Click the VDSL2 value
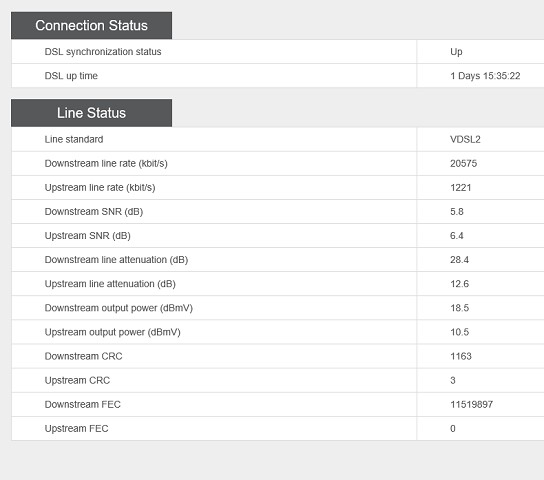The image size is (544, 480). [465, 139]
